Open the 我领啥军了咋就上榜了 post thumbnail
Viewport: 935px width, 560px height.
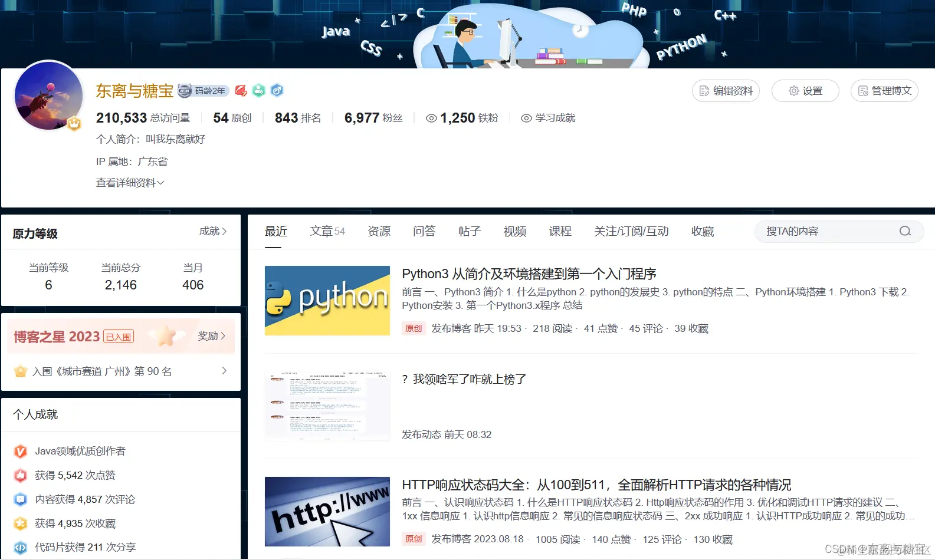(x=327, y=406)
